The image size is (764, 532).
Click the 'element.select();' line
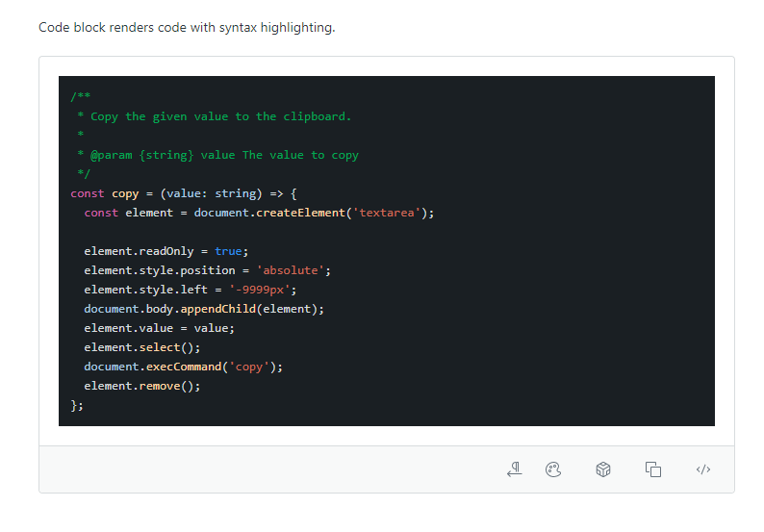click(141, 347)
